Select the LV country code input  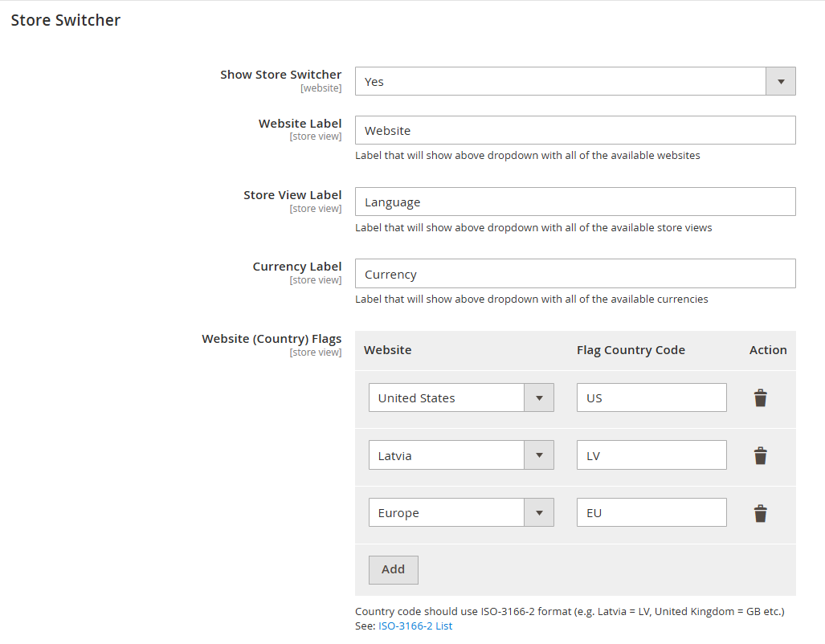(651, 454)
